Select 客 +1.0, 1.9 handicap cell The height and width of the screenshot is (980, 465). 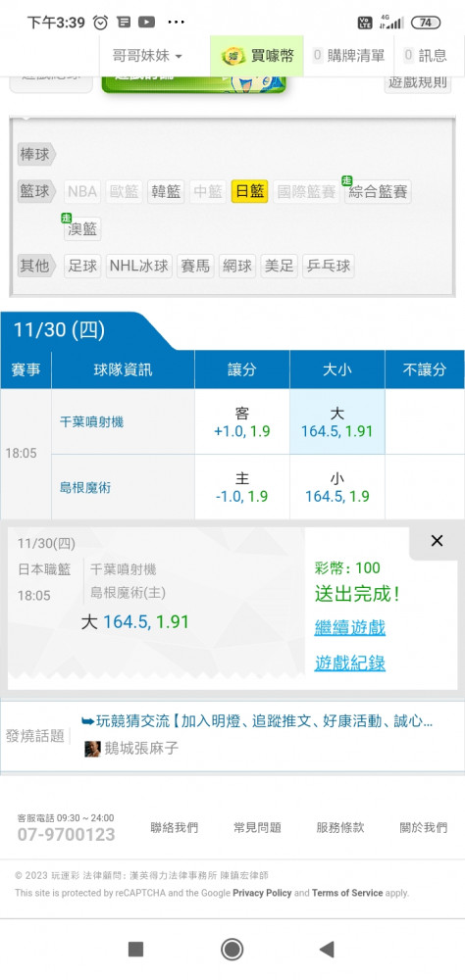[242, 421]
